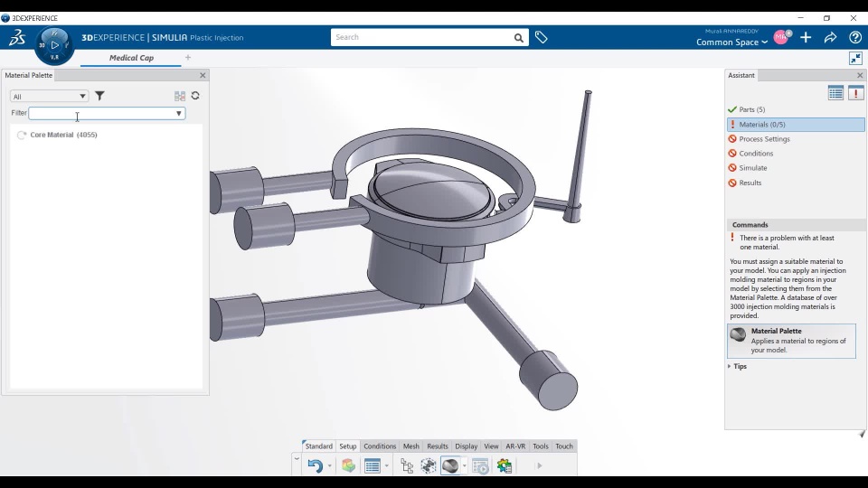Switch to the Results tab
The height and width of the screenshot is (488, 868).
438,446
